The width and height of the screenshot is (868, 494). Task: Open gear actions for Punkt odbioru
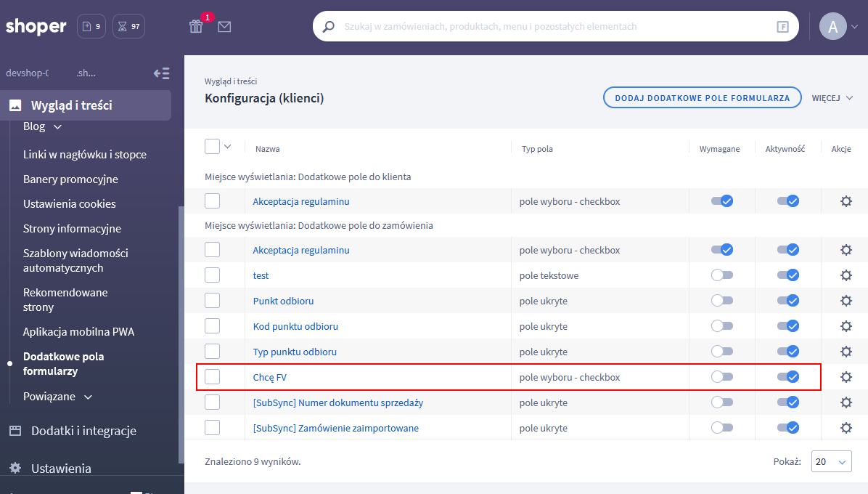coord(846,301)
